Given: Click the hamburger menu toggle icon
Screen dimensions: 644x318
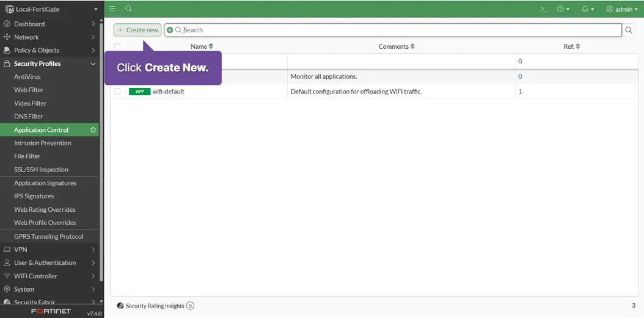Looking at the screenshot, I should (112, 9).
